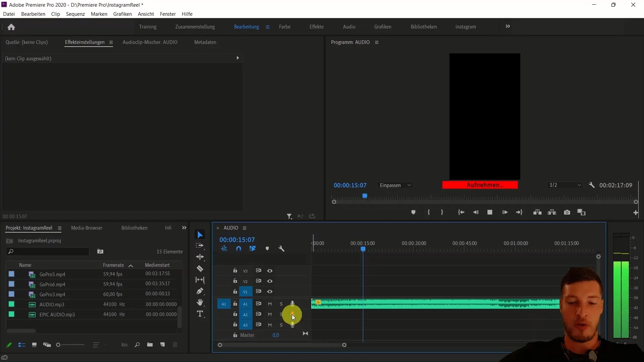Screen dimensions: 644x362
Task: Sort by the Framerate column header
Action: click(x=113, y=265)
